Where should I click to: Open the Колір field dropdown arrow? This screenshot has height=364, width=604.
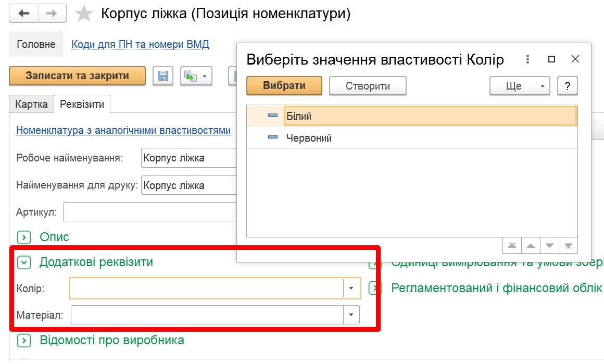[351, 288]
